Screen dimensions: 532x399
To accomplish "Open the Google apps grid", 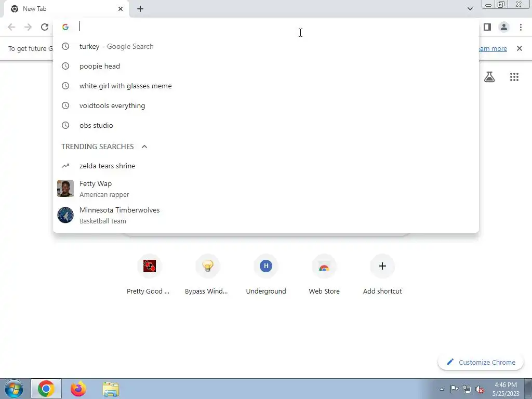I will tap(514, 77).
